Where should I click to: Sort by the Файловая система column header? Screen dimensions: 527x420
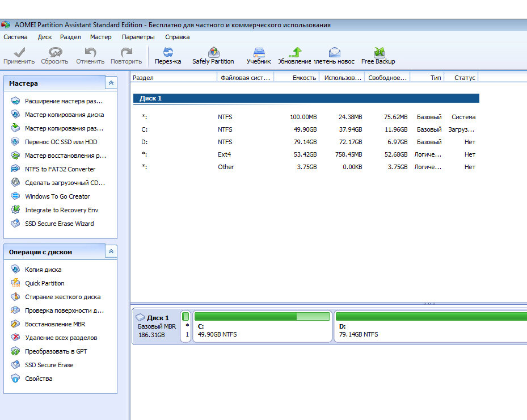pyautogui.click(x=246, y=78)
